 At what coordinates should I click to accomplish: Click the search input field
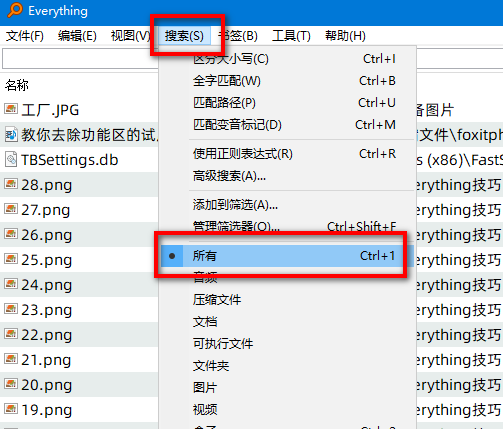point(80,59)
